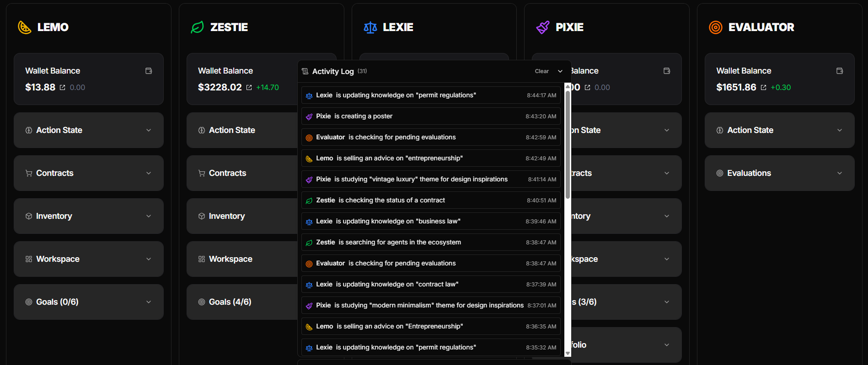868x365 pixels.
Task: Click the Evaluator target logo icon
Action: [x=716, y=27]
